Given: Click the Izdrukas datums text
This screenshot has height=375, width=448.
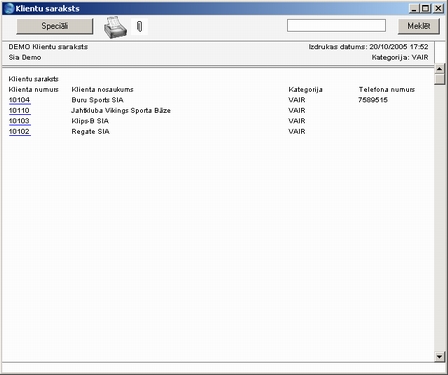Looking at the screenshot, I should 368,47.
